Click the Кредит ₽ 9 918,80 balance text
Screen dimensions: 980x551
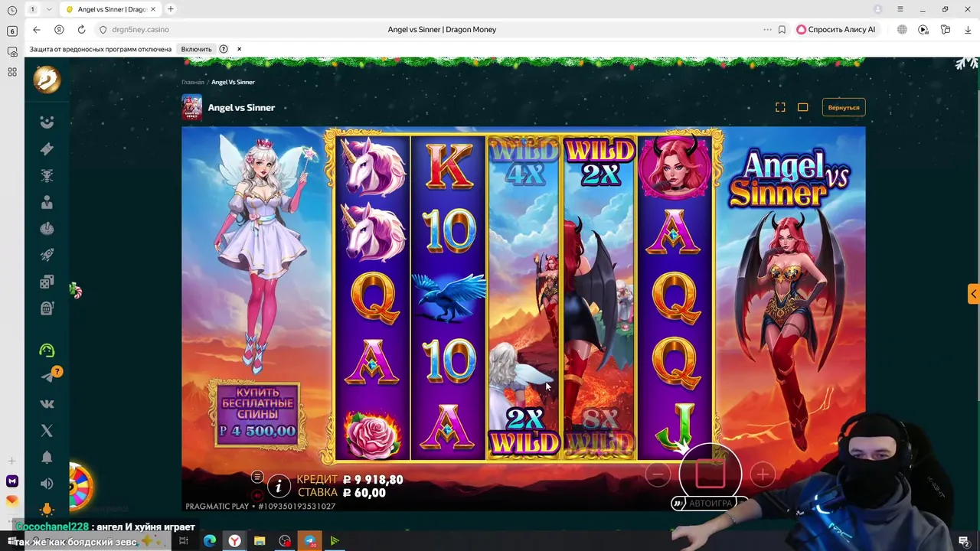[x=350, y=480]
